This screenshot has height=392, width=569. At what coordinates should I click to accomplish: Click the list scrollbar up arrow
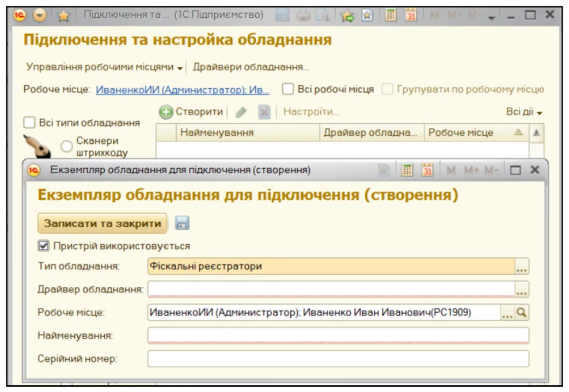pyautogui.click(x=536, y=133)
